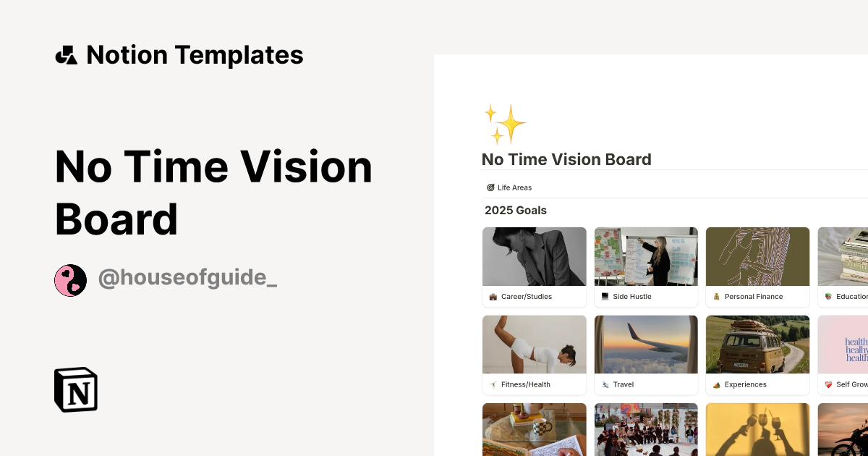The image size is (868, 456).
Task: Click the books icon on the Education card
Action: (829, 296)
